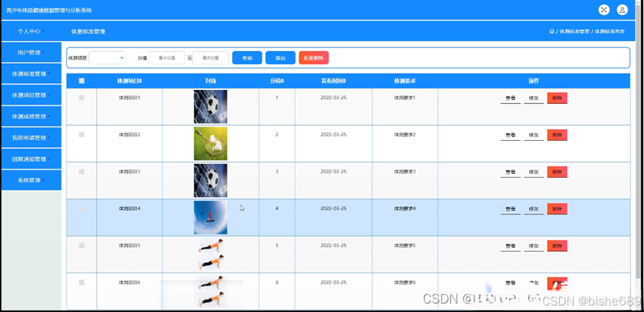The width and height of the screenshot is (644, 312).
Task: Click the 查询 search button
Action: (247, 58)
